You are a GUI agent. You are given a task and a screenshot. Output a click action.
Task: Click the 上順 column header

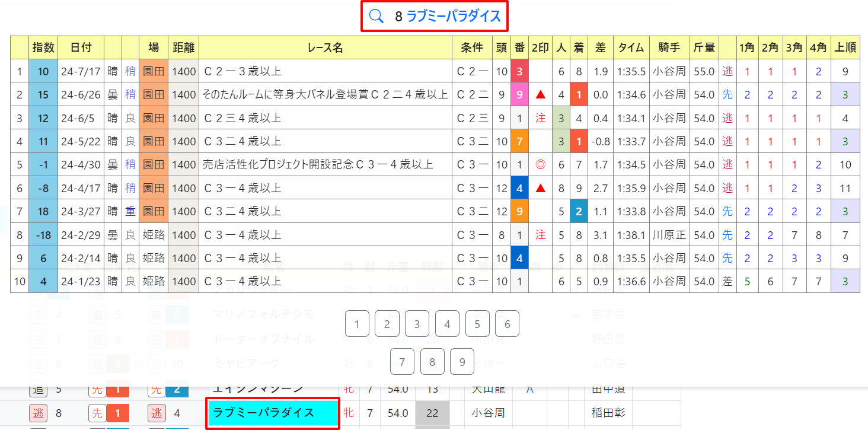(845, 47)
